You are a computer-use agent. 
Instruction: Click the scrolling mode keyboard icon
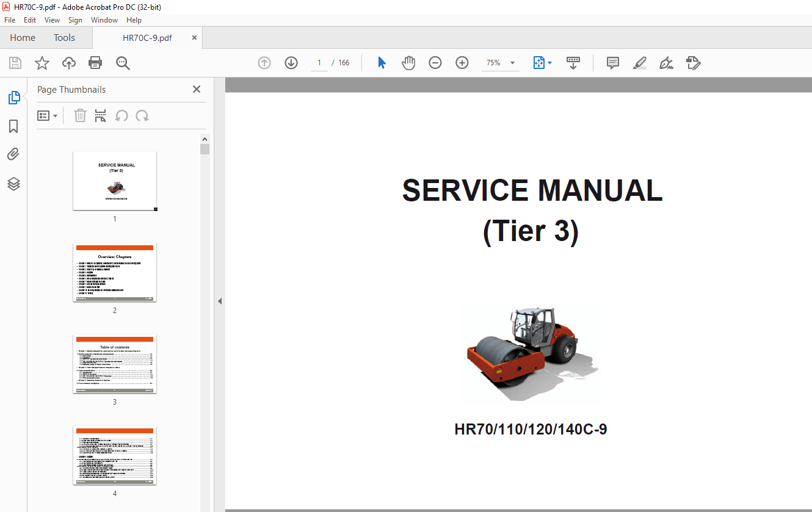[573, 63]
